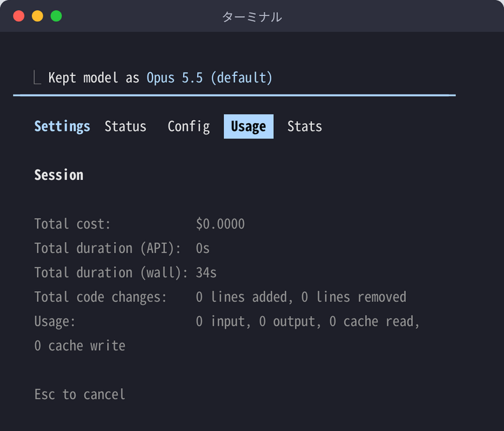Click the 'Usage:' row label
The width and height of the screenshot is (504, 431).
point(55,322)
